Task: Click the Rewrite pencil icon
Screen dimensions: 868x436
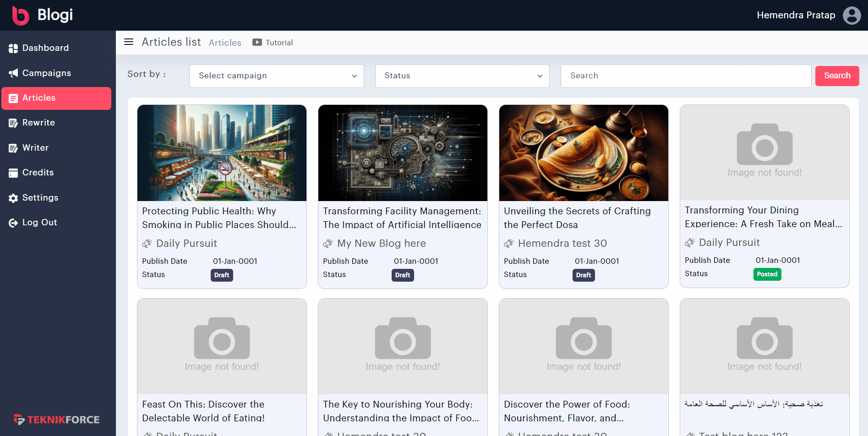Action: click(x=13, y=123)
